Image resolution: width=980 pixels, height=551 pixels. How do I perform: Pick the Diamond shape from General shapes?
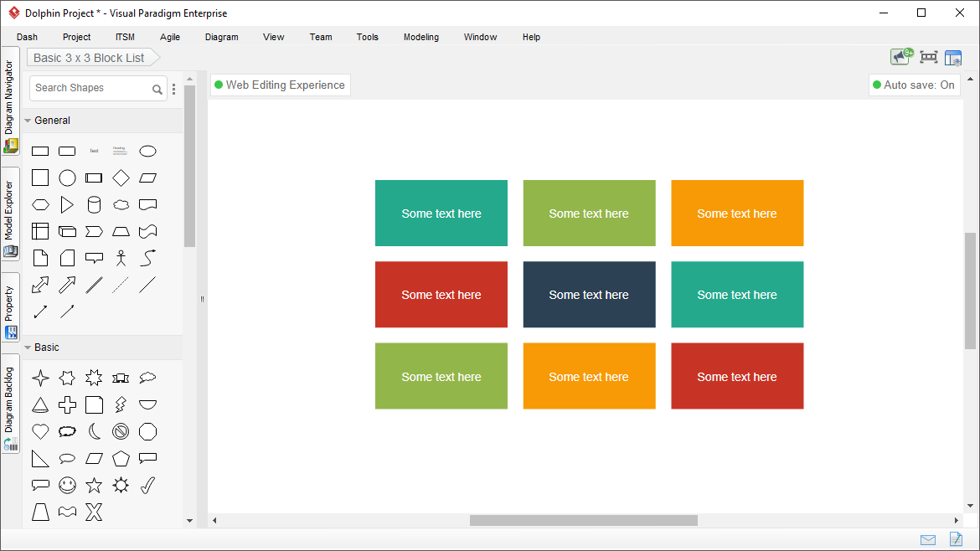click(121, 178)
